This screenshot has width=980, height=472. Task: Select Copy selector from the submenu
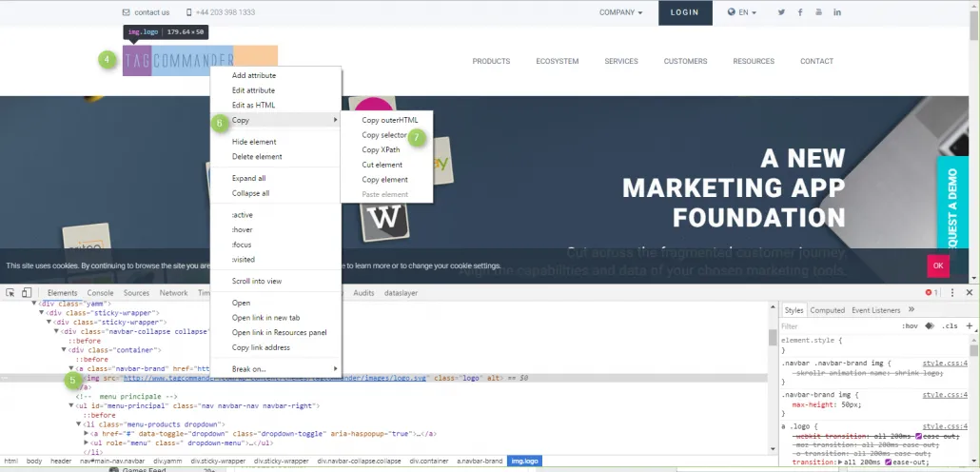383,135
